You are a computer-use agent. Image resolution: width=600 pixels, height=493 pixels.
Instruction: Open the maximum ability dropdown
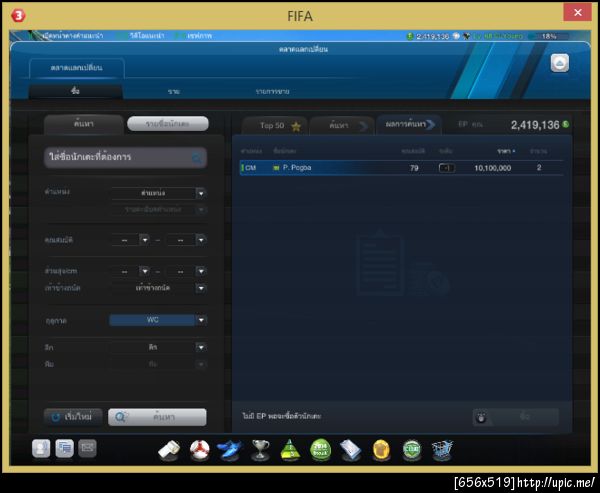pos(201,240)
